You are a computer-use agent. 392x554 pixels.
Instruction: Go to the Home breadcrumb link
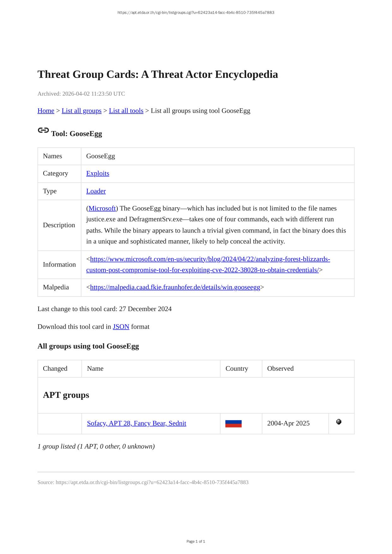(x=46, y=111)
